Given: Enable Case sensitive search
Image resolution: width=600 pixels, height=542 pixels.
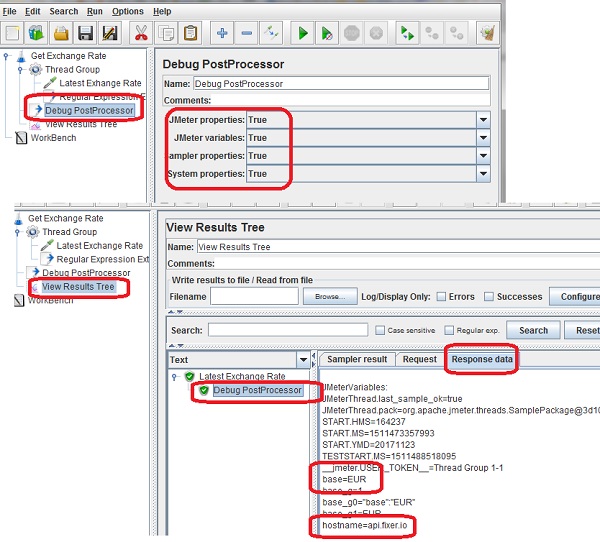Looking at the screenshot, I should [x=380, y=330].
